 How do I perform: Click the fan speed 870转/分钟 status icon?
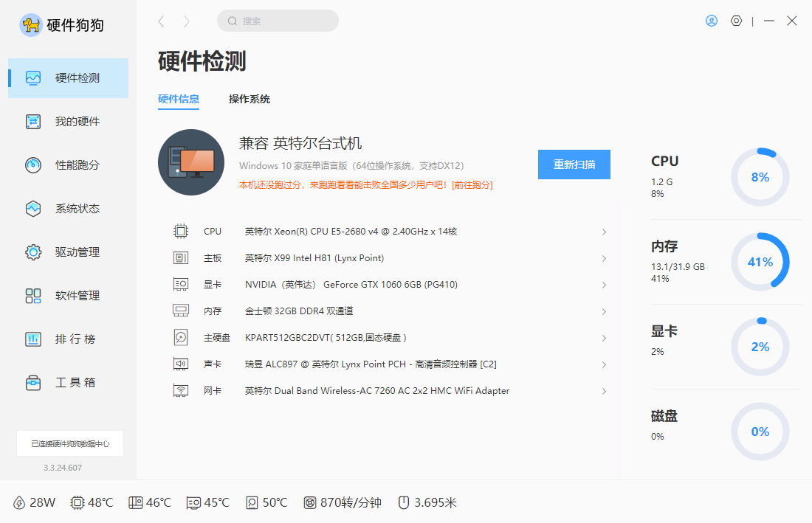[310, 502]
